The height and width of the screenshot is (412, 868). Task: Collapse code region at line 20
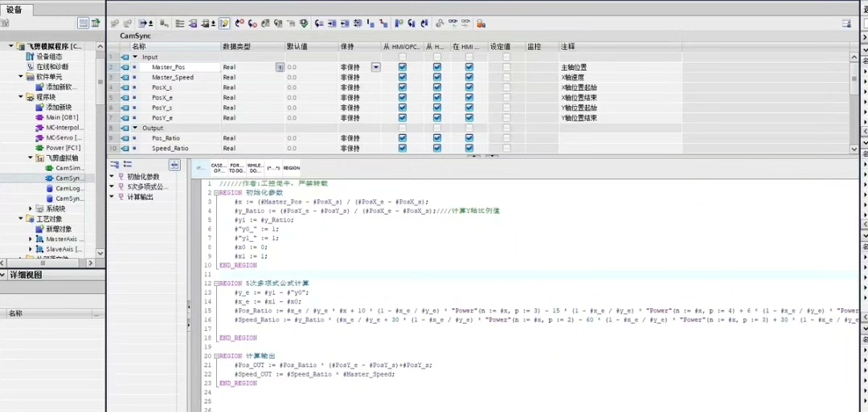216,356
